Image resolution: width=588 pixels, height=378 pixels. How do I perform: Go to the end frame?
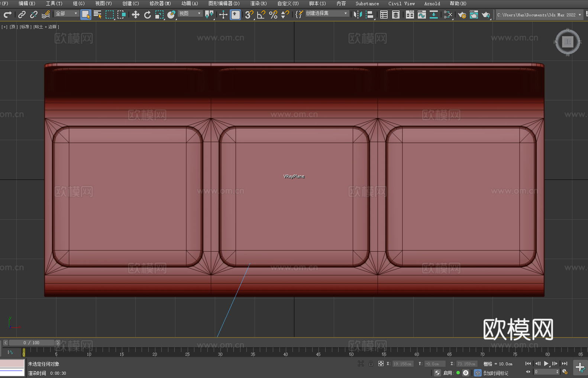(x=565, y=364)
